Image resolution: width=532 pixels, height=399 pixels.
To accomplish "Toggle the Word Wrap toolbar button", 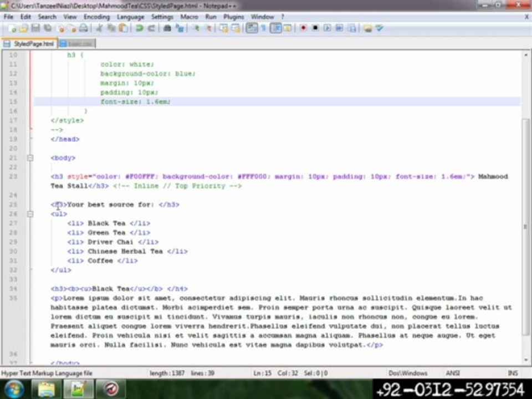I will [x=252, y=28].
